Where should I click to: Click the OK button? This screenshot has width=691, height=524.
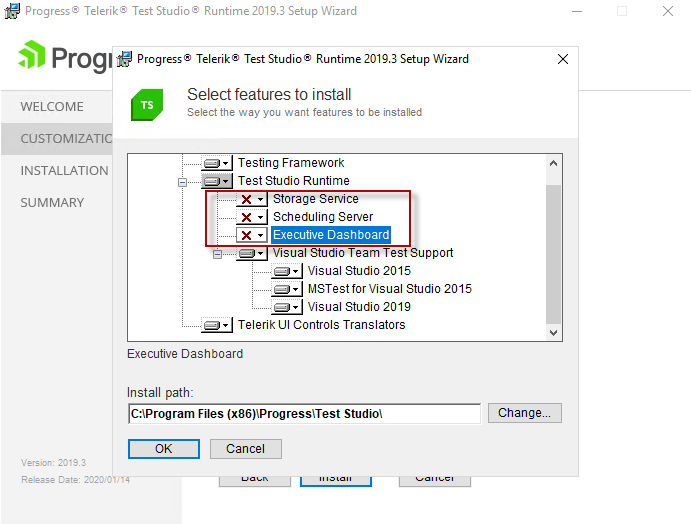(x=163, y=449)
